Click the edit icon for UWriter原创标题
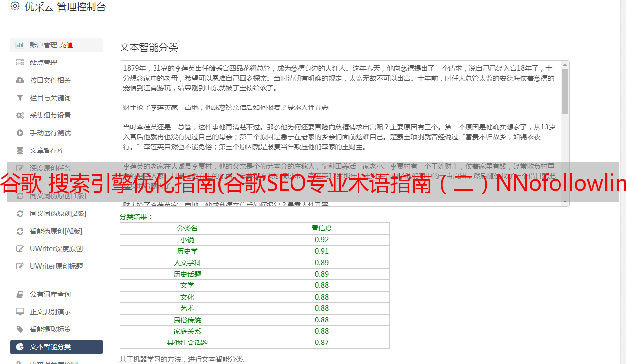 coord(20,266)
